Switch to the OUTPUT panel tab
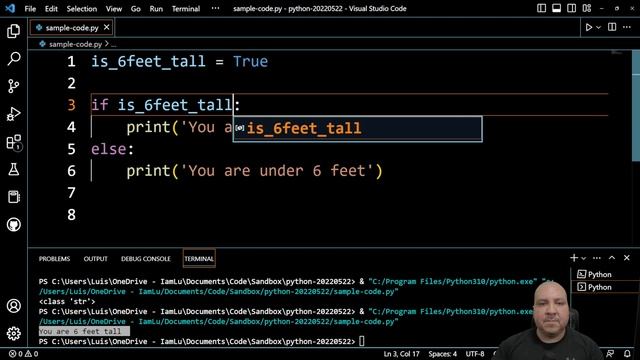640x360 pixels. [96, 259]
